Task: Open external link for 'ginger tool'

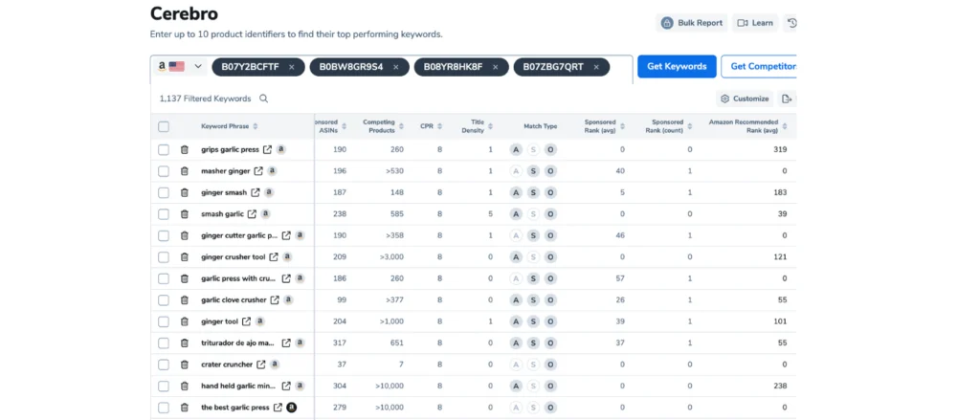Action: click(246, 321)
